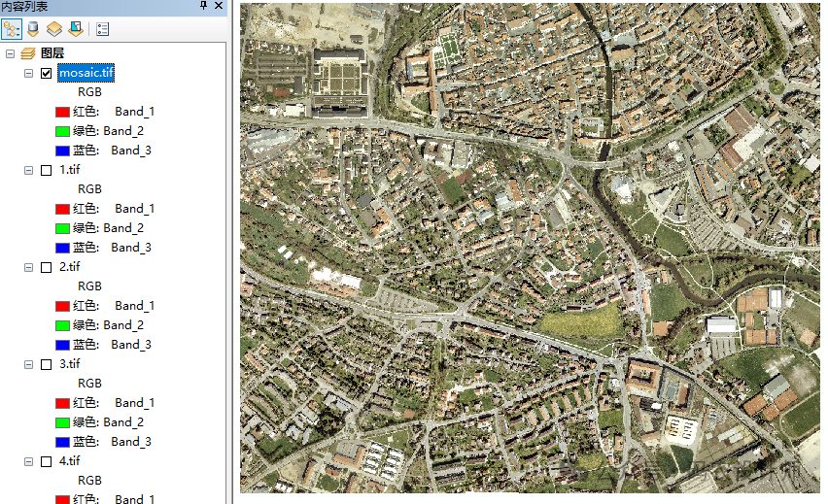Collapse the 2.tif layer entry

(28, 267)
